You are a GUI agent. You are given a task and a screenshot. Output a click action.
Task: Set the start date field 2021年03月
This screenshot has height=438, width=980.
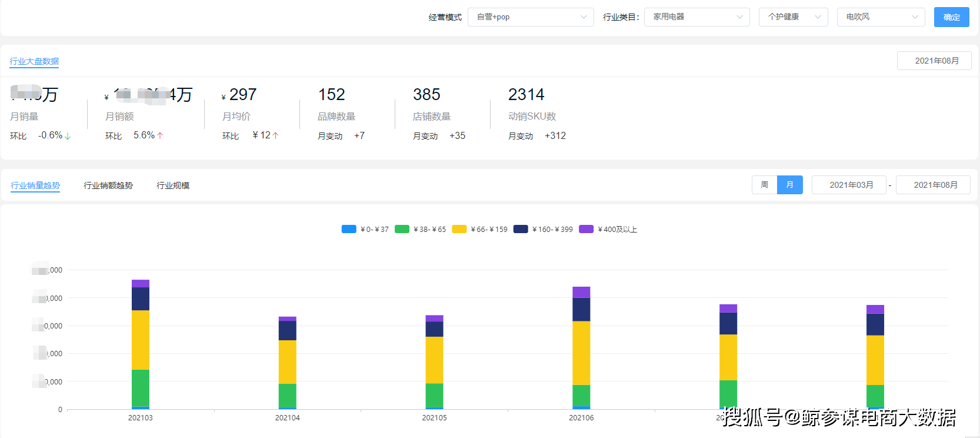pyautogui.click(x=849, y=185)
